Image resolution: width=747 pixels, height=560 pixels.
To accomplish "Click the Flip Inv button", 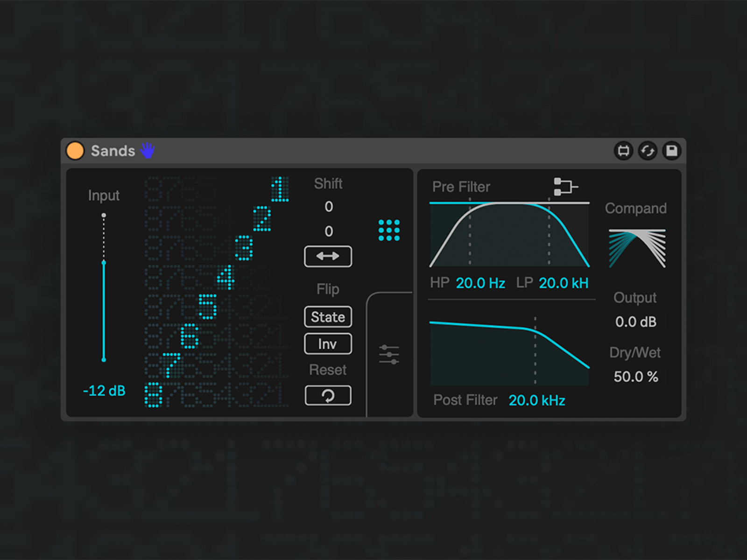I will coord(328,344).
